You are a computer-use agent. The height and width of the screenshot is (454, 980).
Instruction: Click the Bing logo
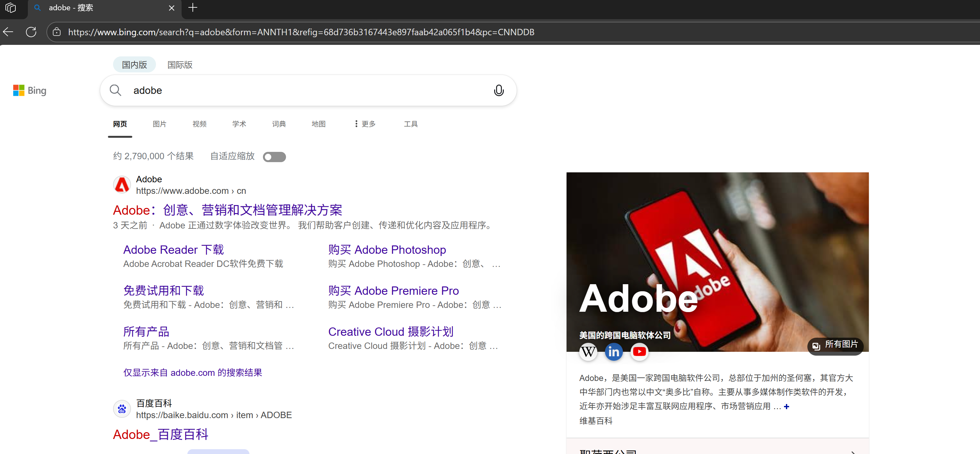pos(30,91)
